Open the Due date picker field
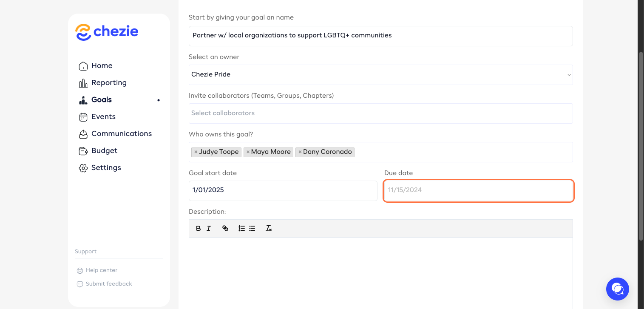644x309 pixels. click(x=478, y=190)
